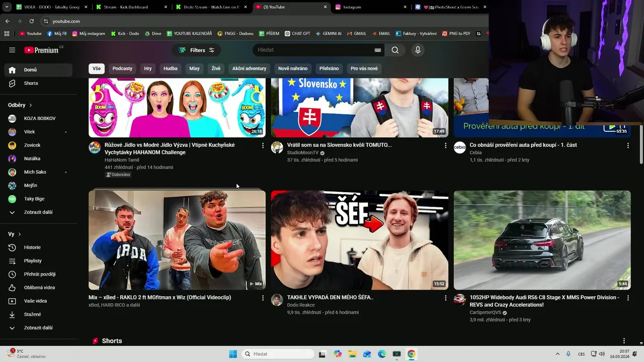
Task: Open Stažené downloads in sidebar
Action: click(38, 314)
